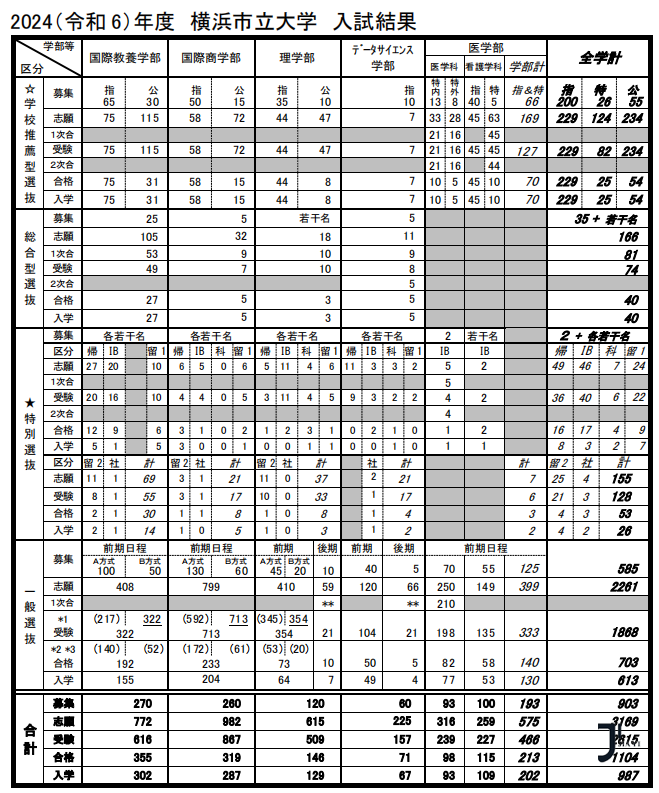659x793 pixels.
Task: Select the 2 + 各若干名 cell
Action: point(595,336)
